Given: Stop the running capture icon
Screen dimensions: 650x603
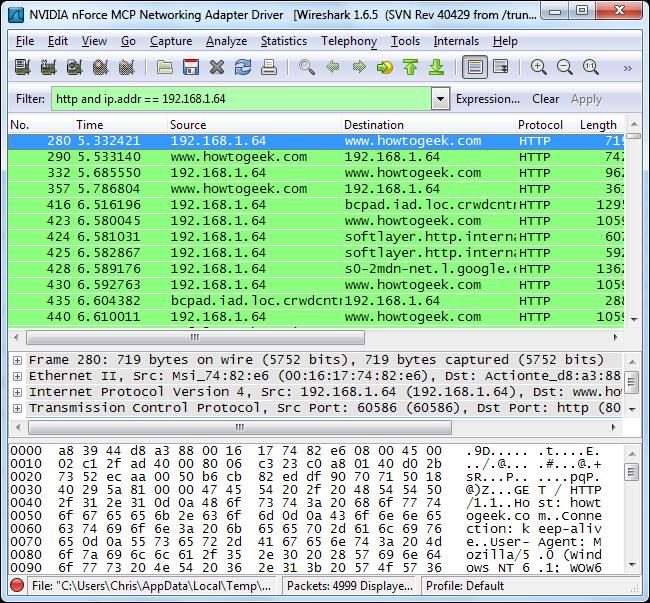Looking at the screenshot, I should [101, 67].
